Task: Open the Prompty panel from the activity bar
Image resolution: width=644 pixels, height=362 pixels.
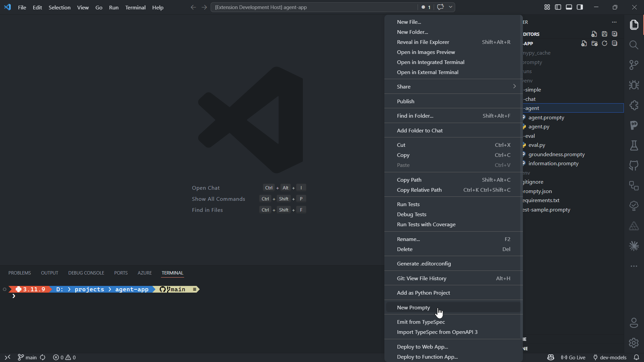Action: coord(634,125)
